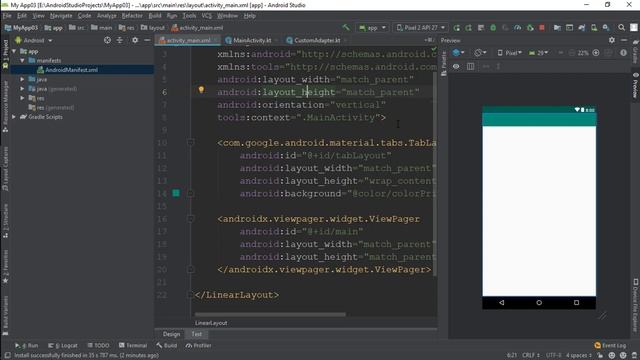Stop the running app with red square

click(542, 28)
